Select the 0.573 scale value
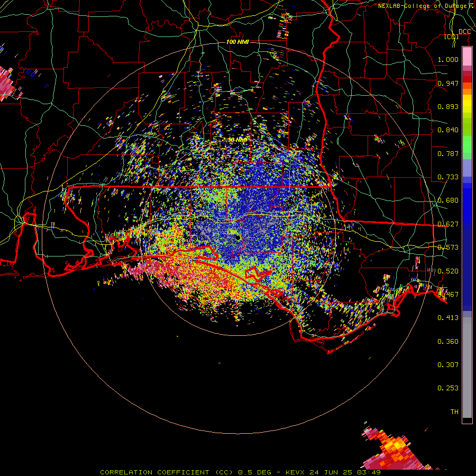The height and width of the screenshot is (476, 476). click(x=448, y=248)
